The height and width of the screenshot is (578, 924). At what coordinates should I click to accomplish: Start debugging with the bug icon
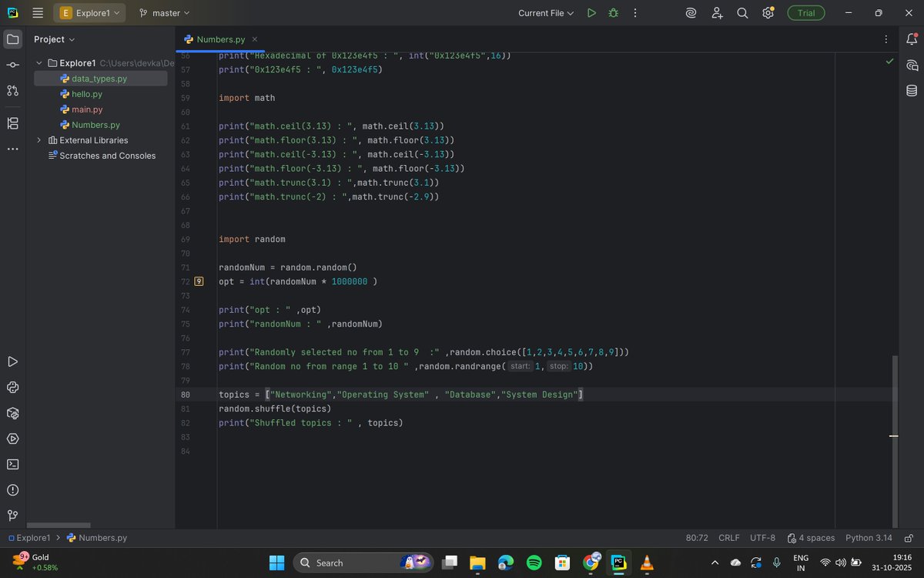pyautogui.click(x=614, y=13)
